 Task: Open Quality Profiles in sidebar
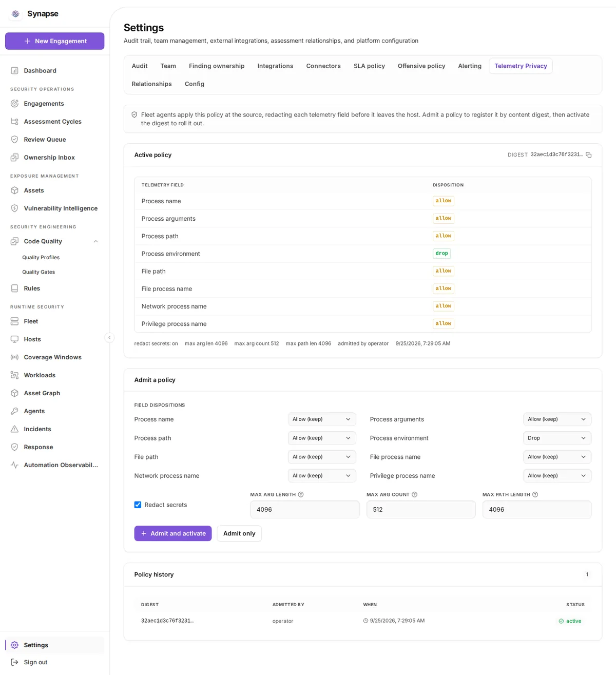41,258
